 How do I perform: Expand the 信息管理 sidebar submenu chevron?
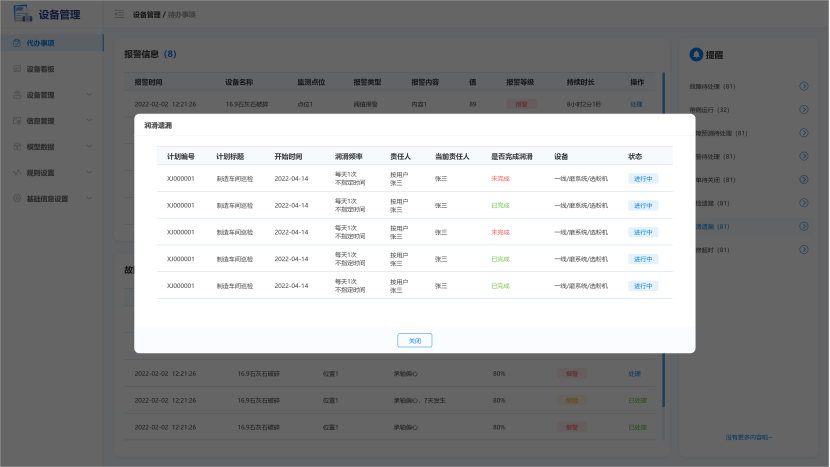(x=90, y=121)
